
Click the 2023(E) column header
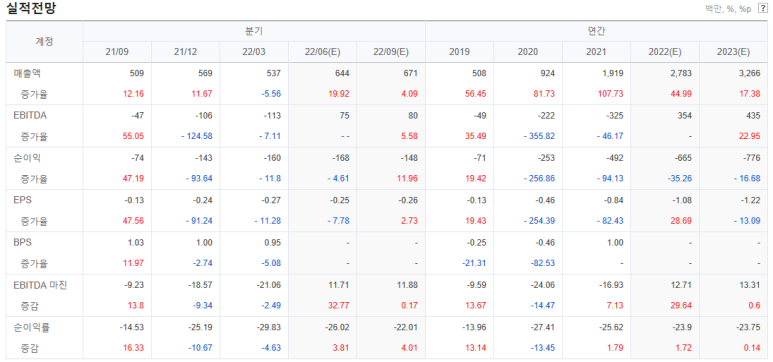tap(734, 52)
